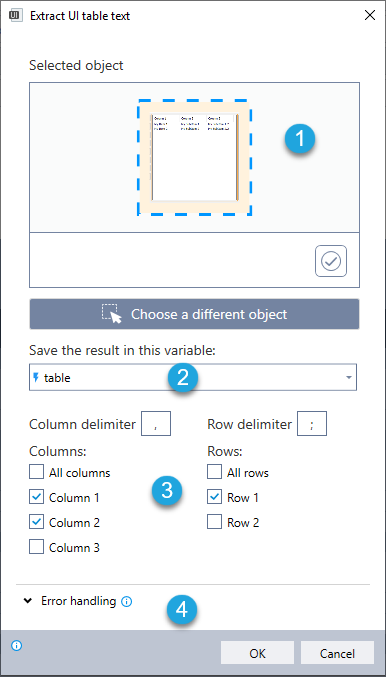This screenshot has width=386, height=677.
Task: Click the info icon in the footer bar
Action: (16, 646)
